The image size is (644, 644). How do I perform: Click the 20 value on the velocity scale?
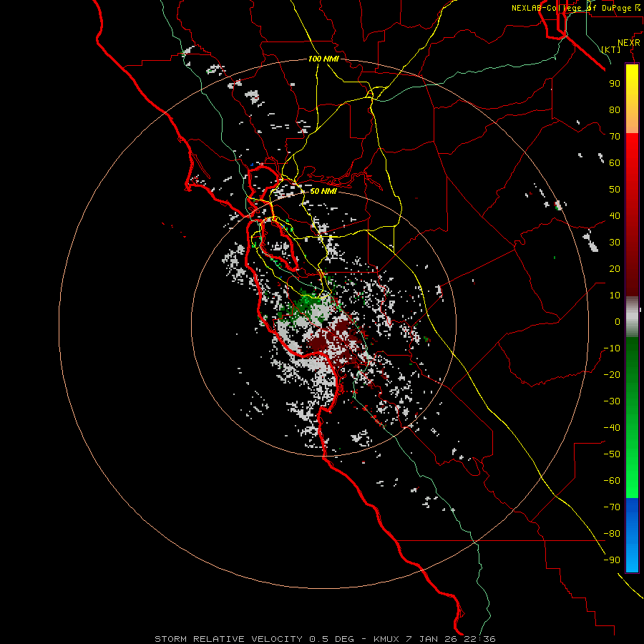tap(615, 269)
